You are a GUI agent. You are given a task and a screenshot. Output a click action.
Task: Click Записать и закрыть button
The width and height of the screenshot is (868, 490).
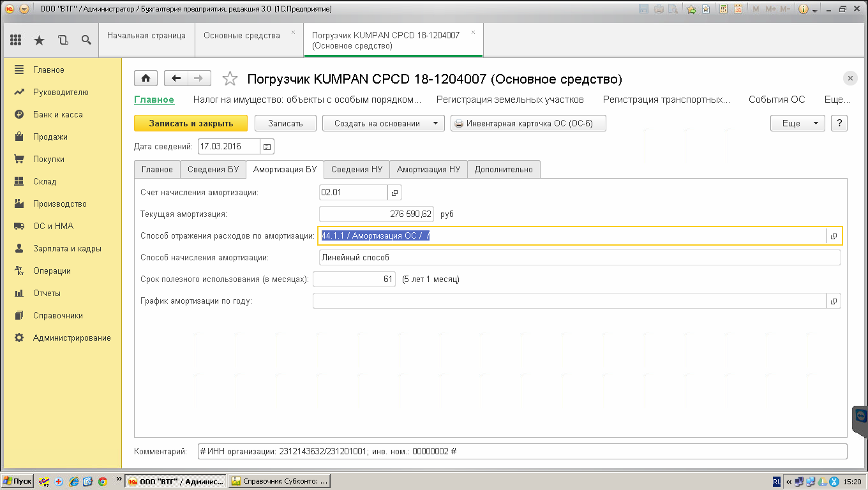pos(191,123)
